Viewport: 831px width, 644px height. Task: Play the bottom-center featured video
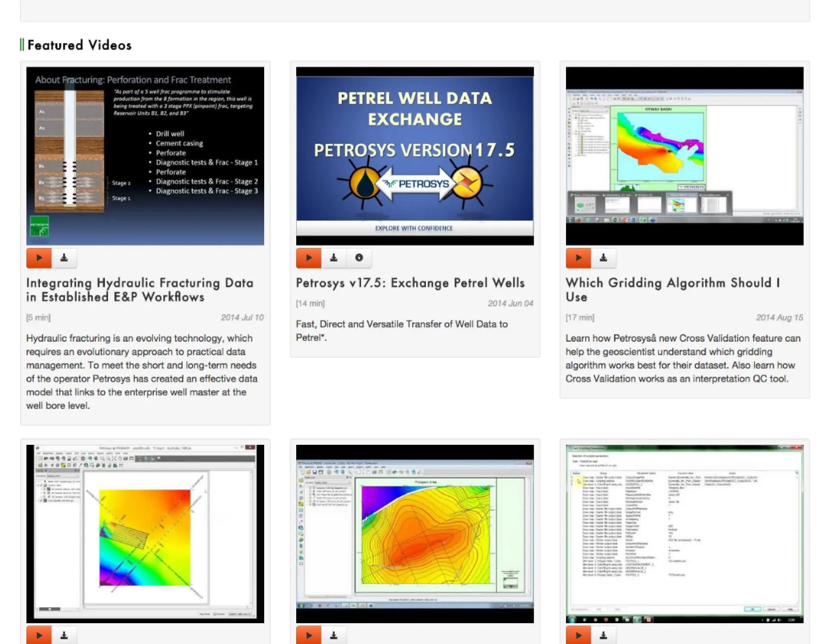(x=308, y=635)
